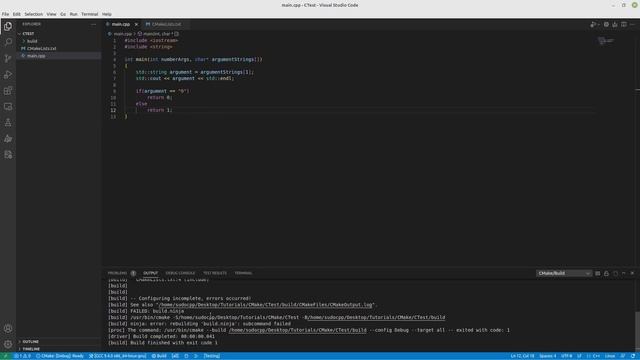Click the errors and warnings counter in status bar
The height and width of the screenshot is (360, 640).
22,356
